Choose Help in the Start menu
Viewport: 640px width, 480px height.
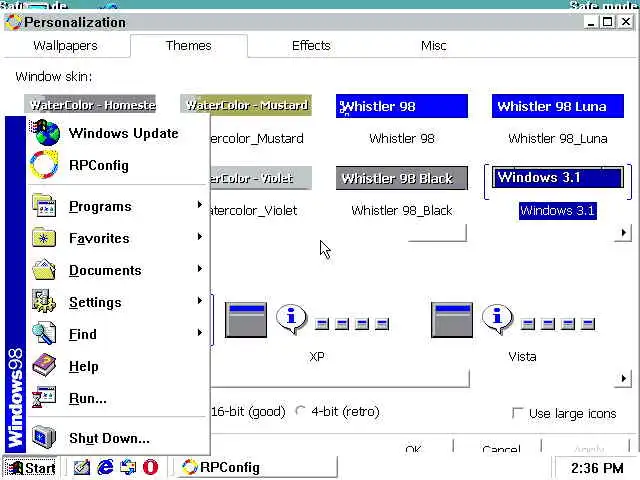click(x=118, y=366)
